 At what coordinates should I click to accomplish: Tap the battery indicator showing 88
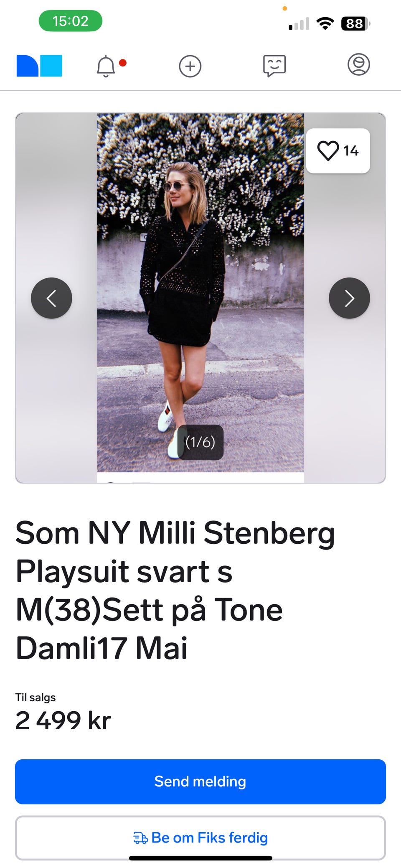pyautogui.click(x=356, y=23)
